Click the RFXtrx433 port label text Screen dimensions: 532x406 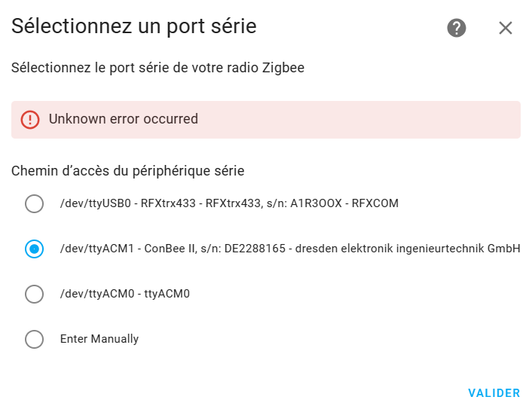(x=229, y=203)
